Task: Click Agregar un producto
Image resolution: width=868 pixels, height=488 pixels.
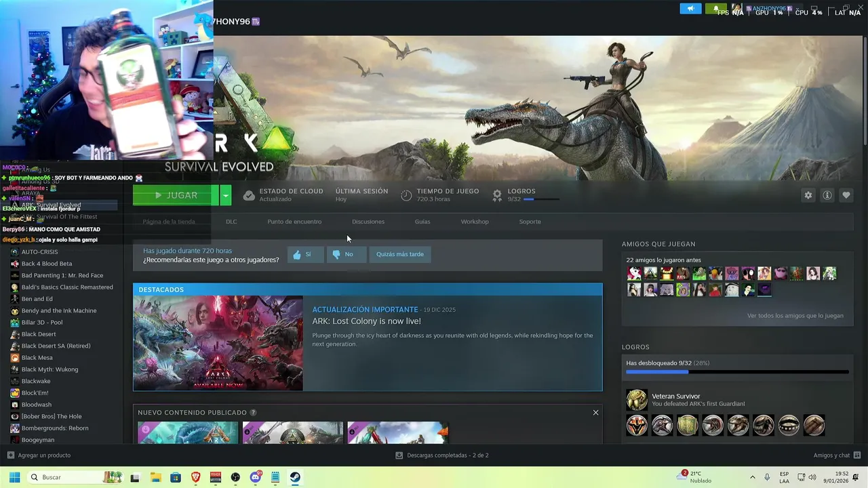Action: (39, 455)
